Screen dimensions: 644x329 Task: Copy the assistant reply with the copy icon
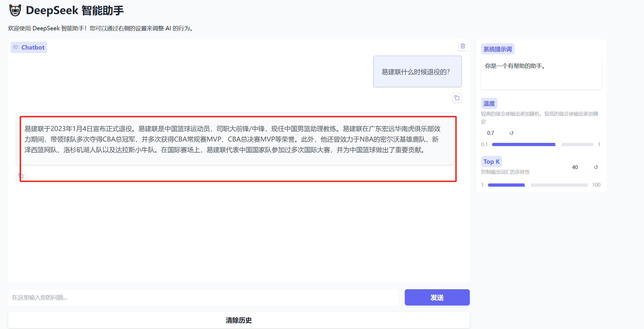[21, 176]
